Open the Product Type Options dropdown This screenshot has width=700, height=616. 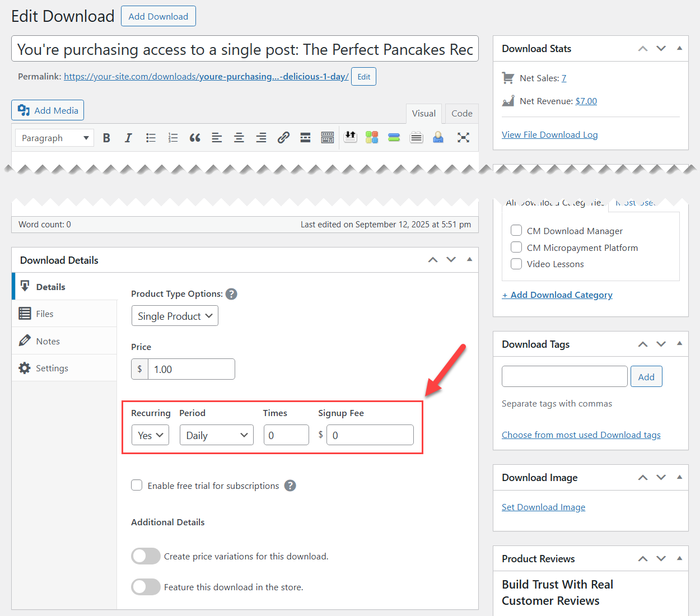coord(174,315)
